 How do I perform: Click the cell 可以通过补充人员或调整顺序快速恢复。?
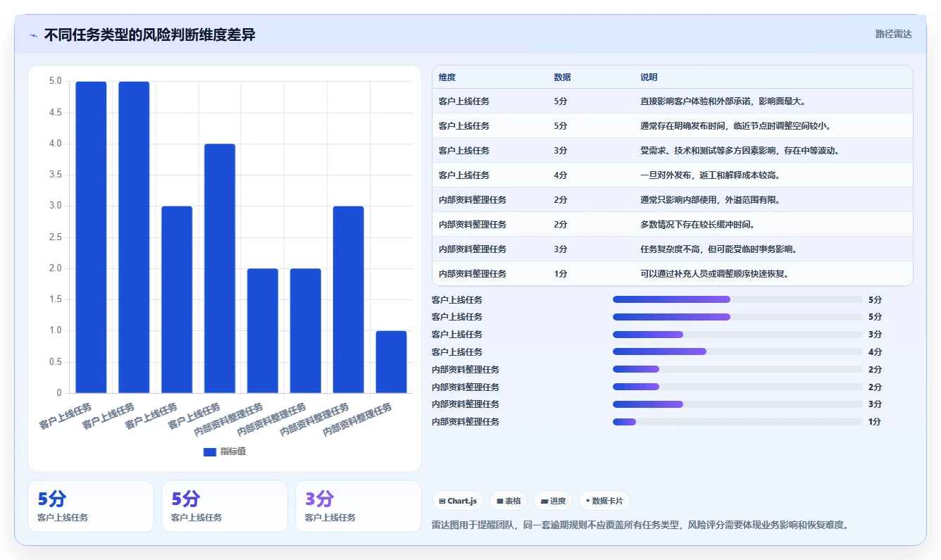[714, 274]
